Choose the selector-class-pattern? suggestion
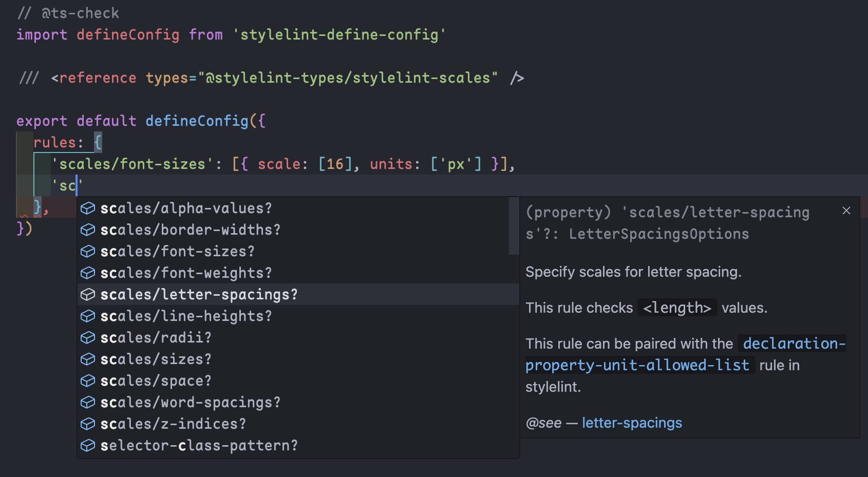The width and height of the screenshot is (868, 477). click(298, 445)
